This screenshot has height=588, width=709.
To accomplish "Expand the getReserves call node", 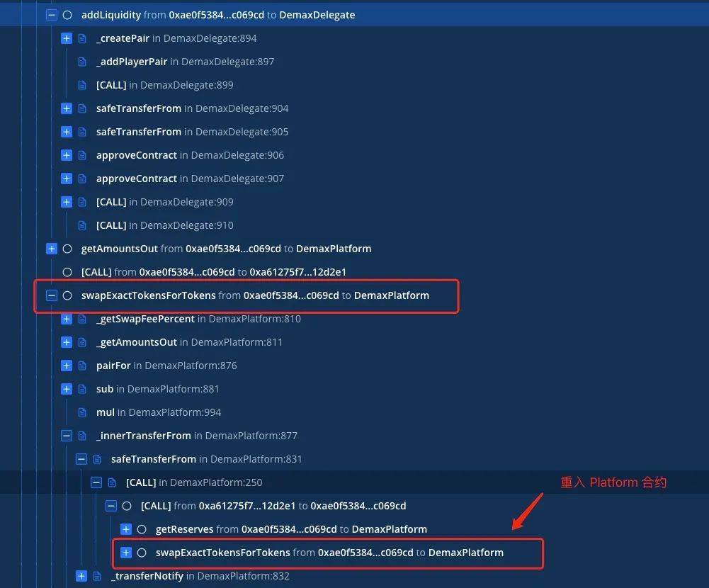I will (125, 529).
